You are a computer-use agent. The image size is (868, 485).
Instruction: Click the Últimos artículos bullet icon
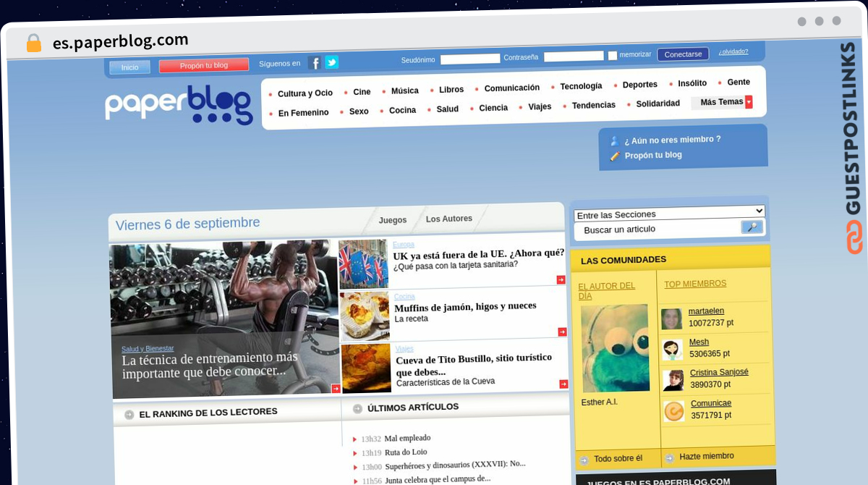357,409
